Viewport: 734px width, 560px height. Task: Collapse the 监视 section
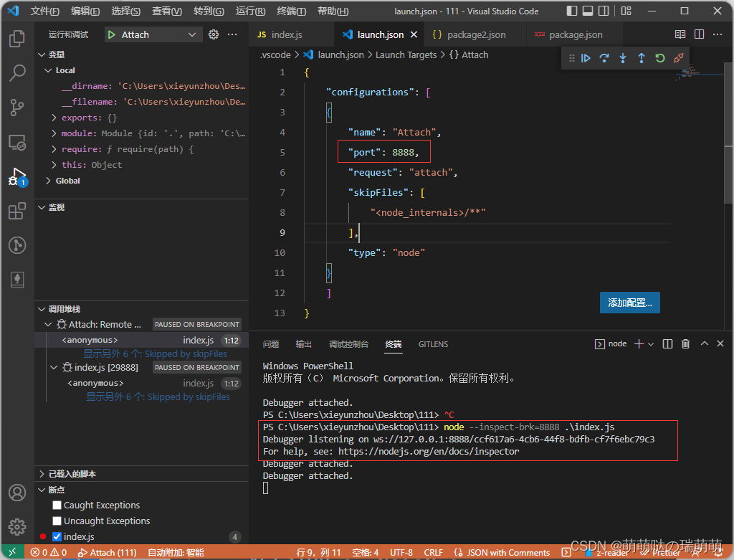tap(42, 207)
